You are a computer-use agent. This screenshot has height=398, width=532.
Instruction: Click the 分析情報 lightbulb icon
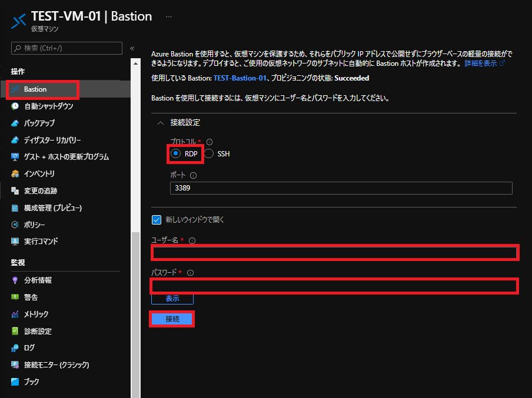15,280
